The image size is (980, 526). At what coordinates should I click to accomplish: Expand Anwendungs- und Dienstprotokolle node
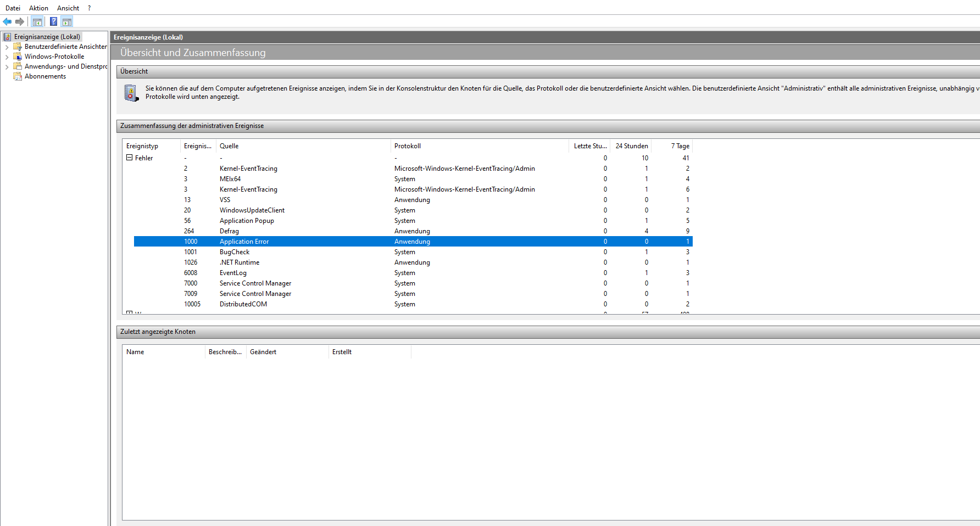7,67
